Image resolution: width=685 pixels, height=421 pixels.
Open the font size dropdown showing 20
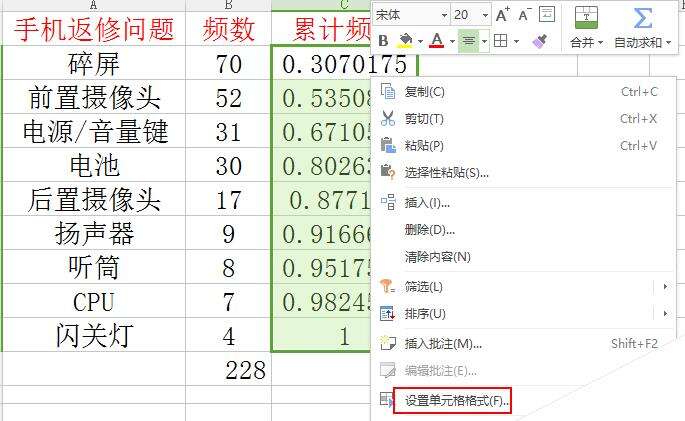click(x=485, y=16)
